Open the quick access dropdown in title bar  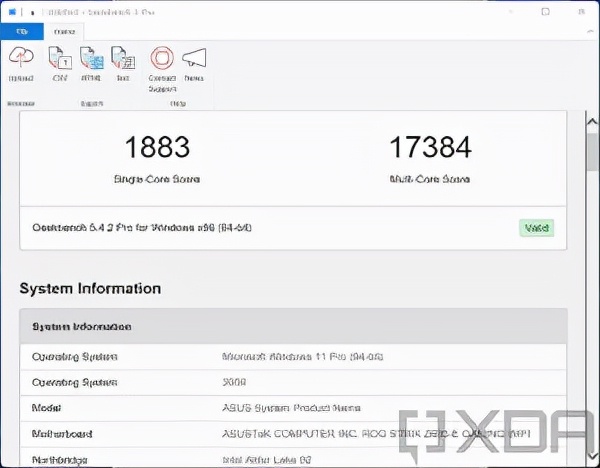coord(33,13)
